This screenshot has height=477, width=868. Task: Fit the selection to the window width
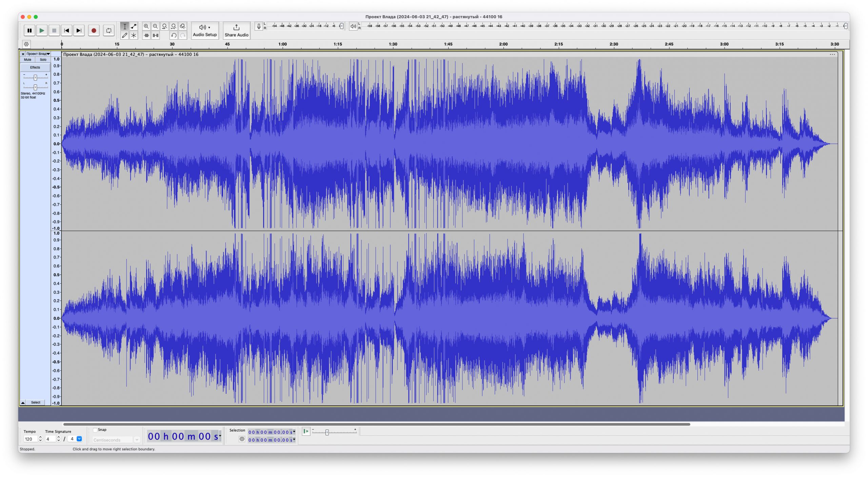[164, 26]
